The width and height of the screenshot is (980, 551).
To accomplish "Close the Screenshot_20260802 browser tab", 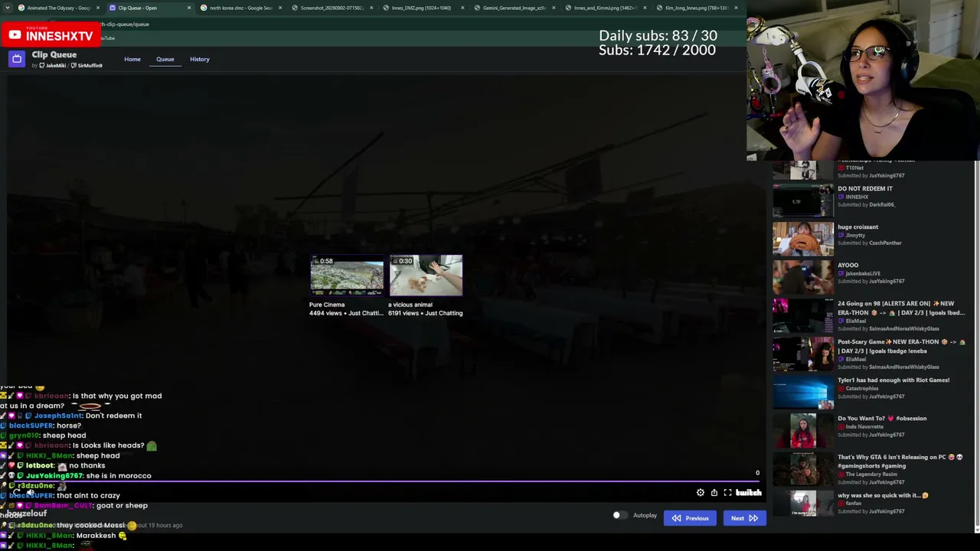I will (x=371, y=8).
